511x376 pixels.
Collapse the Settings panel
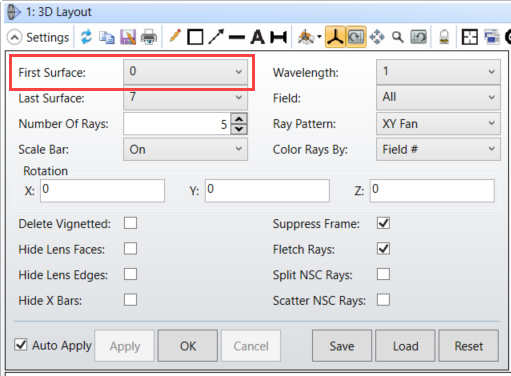click(x=14, y=37)
